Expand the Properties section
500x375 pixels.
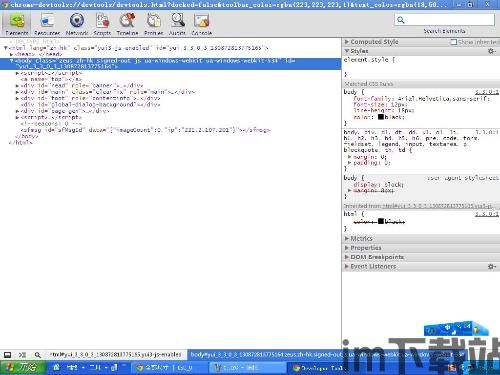[347, 248]
